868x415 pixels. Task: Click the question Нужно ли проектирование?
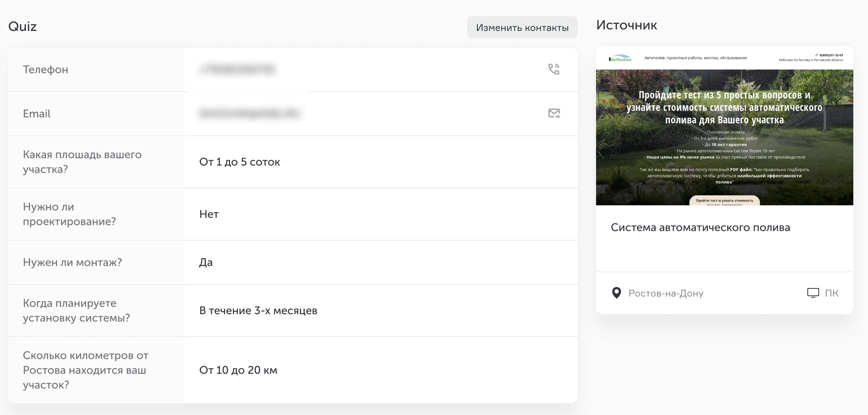coord(69,214)
